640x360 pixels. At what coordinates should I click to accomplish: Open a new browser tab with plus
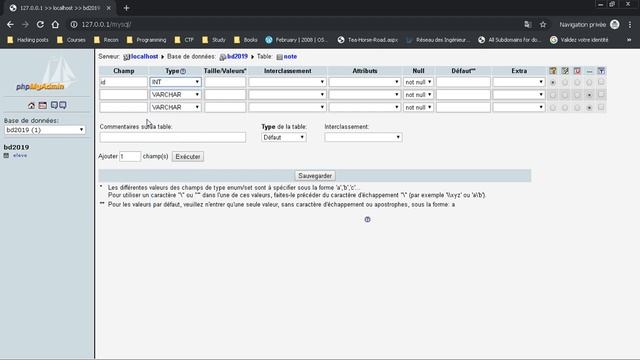click(126, 8)
